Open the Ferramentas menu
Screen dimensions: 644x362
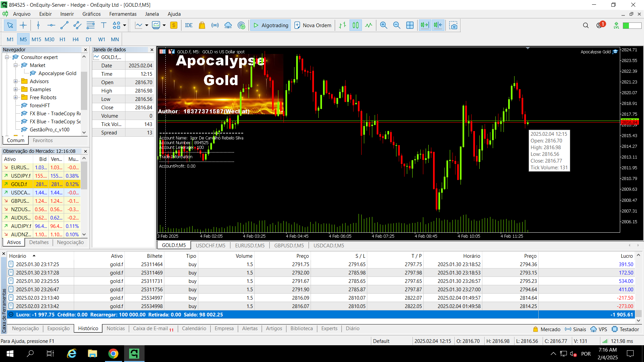(123, 14)
